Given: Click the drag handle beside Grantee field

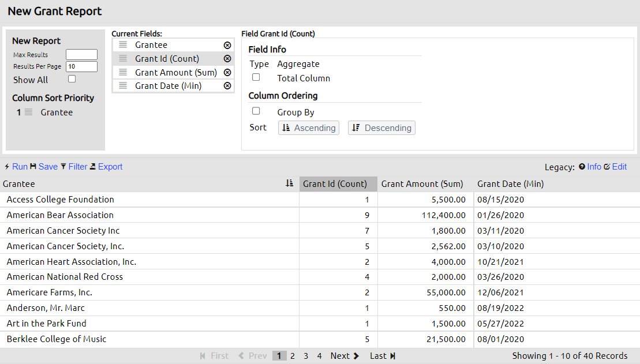Looking at the screenshot, I should [x=123, y=45].
